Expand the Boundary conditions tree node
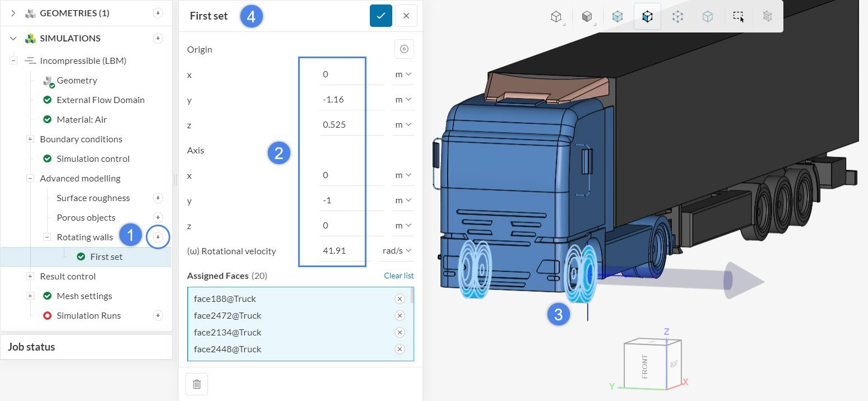Image resolution: width=868 pixels, height=401 pixels. 31,139
